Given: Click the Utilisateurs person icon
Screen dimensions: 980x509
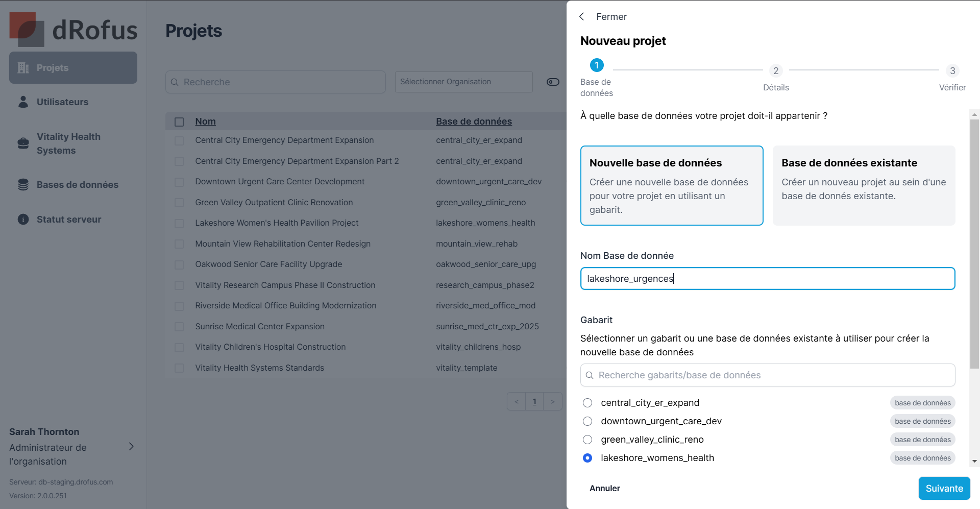Looking at the screenshot, I should 23,102.
